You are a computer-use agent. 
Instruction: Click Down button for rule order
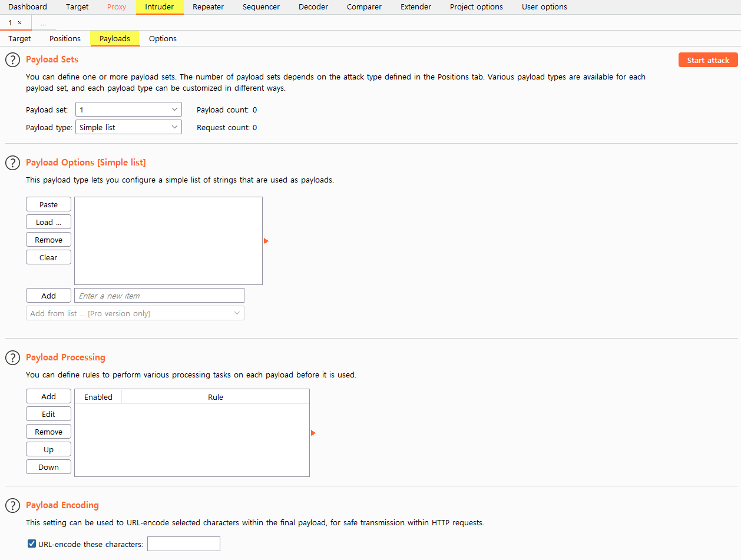click(48, 467)
